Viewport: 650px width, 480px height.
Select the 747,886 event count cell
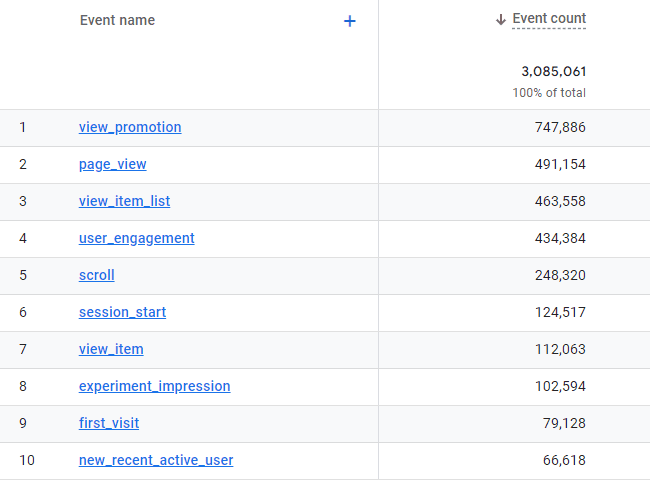pos(560,127)
